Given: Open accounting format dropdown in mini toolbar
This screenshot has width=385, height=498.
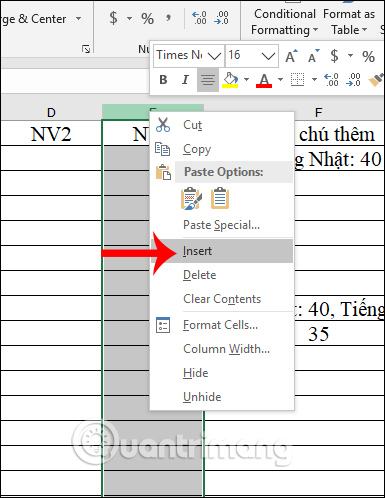Looking at the screenshot, I should [350, 55].
